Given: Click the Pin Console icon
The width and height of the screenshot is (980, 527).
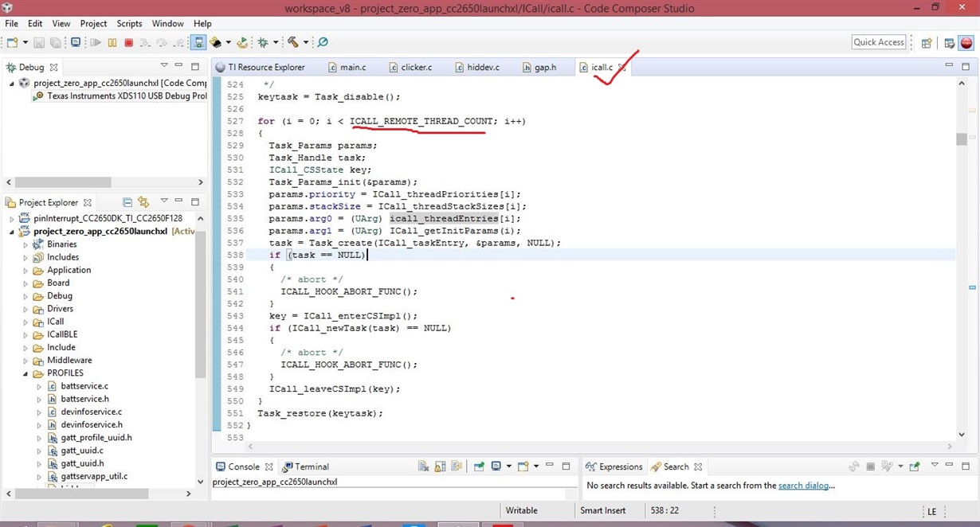Looking at the screenshot, I should pos(479,466).
